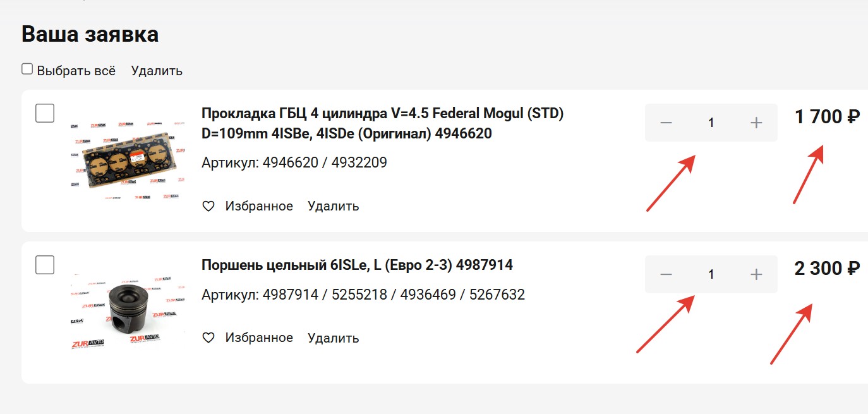Tick the 'Выбрать всё' checkbox
Screen dimensions: 868x414
(x=27, y=69)
